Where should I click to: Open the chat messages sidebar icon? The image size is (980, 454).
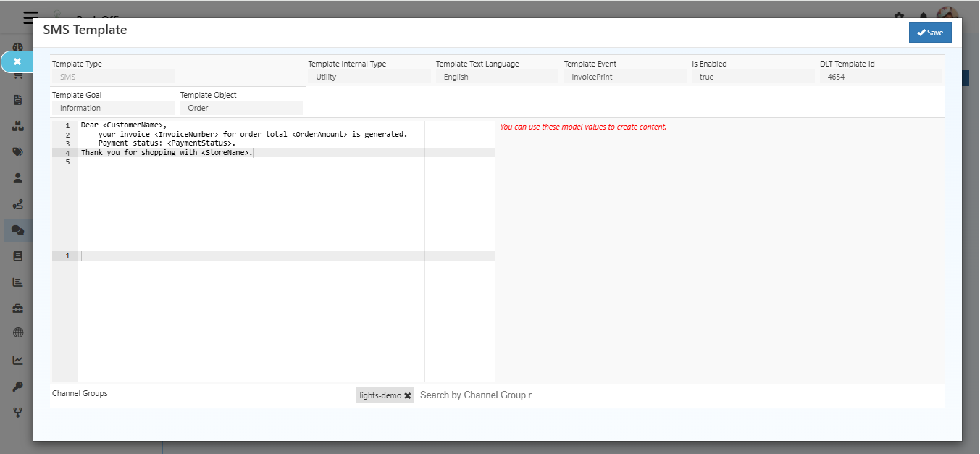pos(18,231)
